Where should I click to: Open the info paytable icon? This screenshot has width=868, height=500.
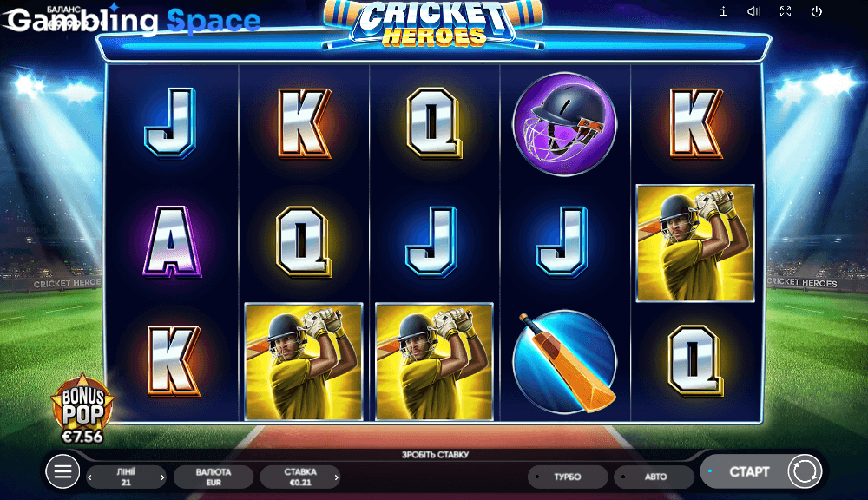723,11
